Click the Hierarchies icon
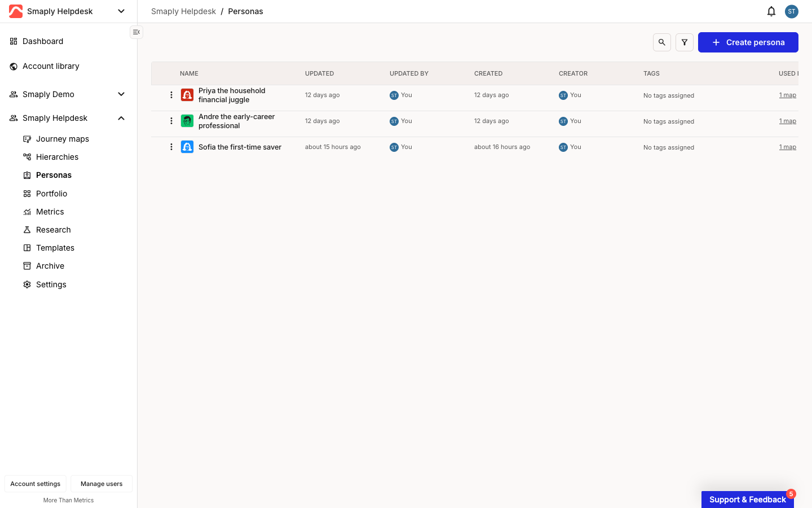The image size is (812, 508). click(x=27, y=157)
